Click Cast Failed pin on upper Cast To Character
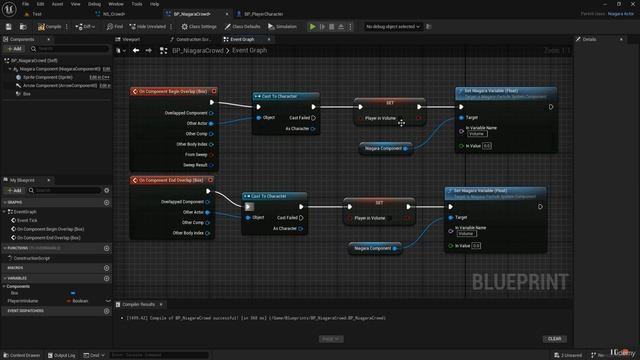Screen dimensions: 640x360 coord(313,118)
